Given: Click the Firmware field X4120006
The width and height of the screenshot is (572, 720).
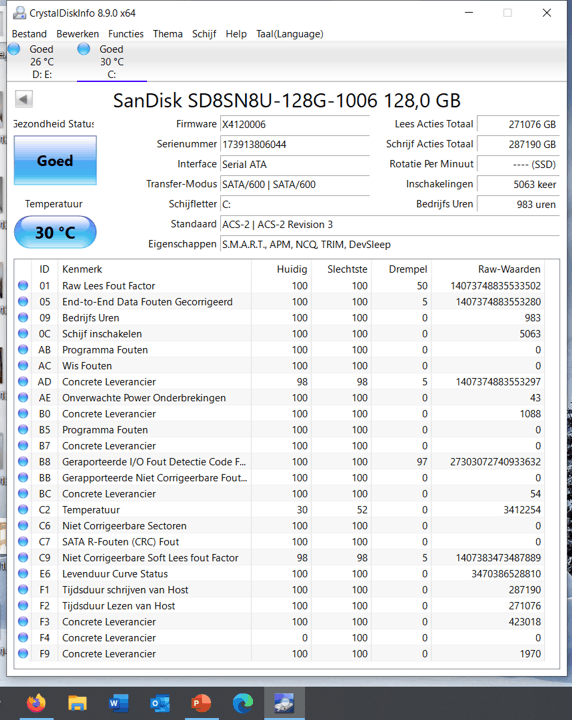Looking at the screenshot, I should pos(295,124).
